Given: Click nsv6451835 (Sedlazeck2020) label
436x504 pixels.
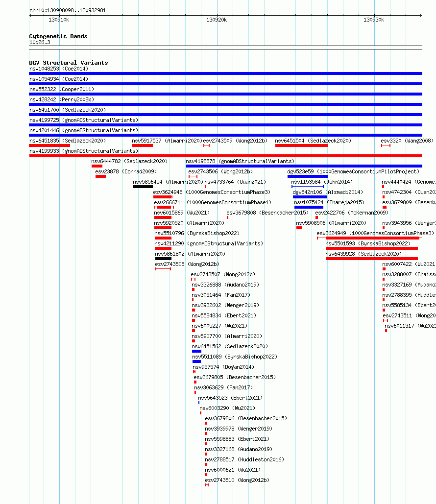Looking at the screenshot, I should pyautogui.click(x=68, y=141).
